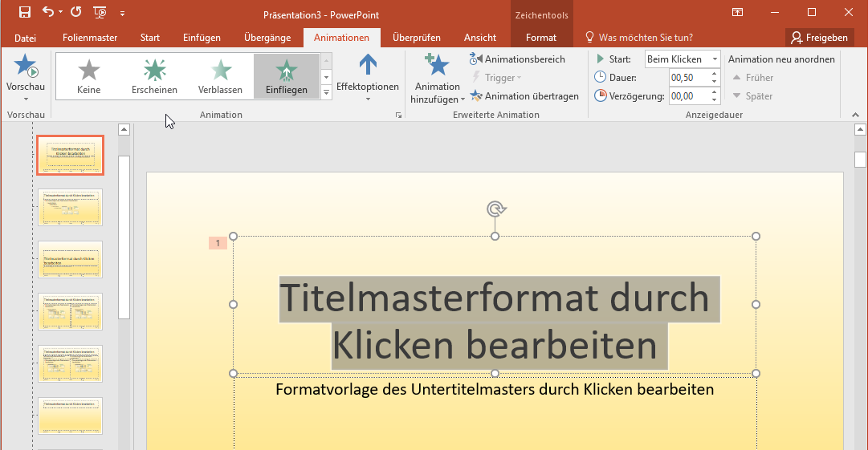The height and width of the screenshot is (450, 868).
Task: Choose the Verblassen animation effect
Action: [220, 76]
